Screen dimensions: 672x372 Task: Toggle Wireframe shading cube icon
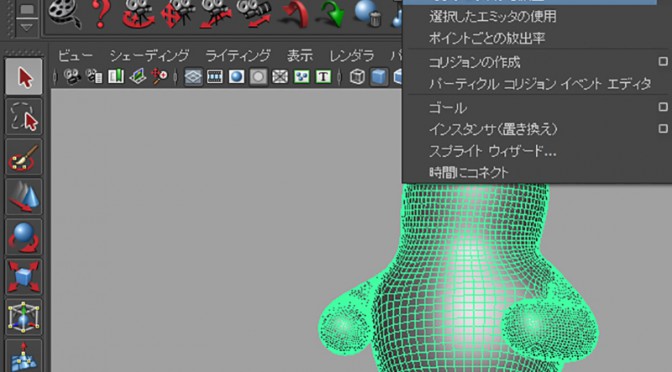[x=357, y=77]
